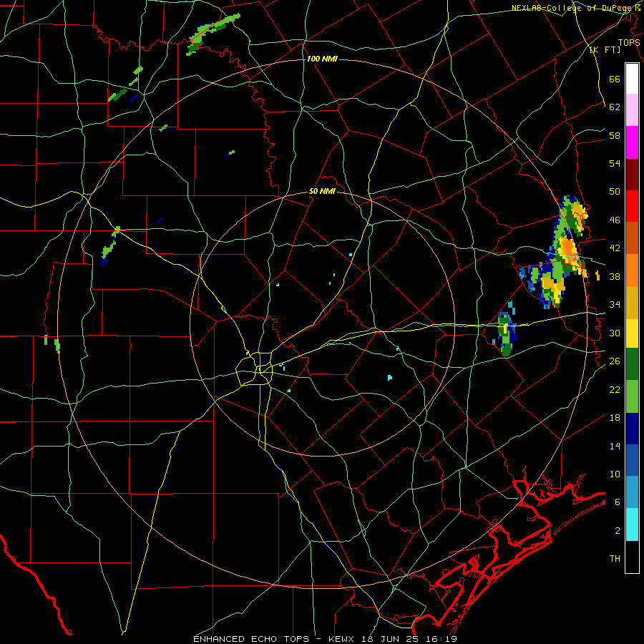
Task: Click the highway loop around the radar site city
Action: (254, 369)
